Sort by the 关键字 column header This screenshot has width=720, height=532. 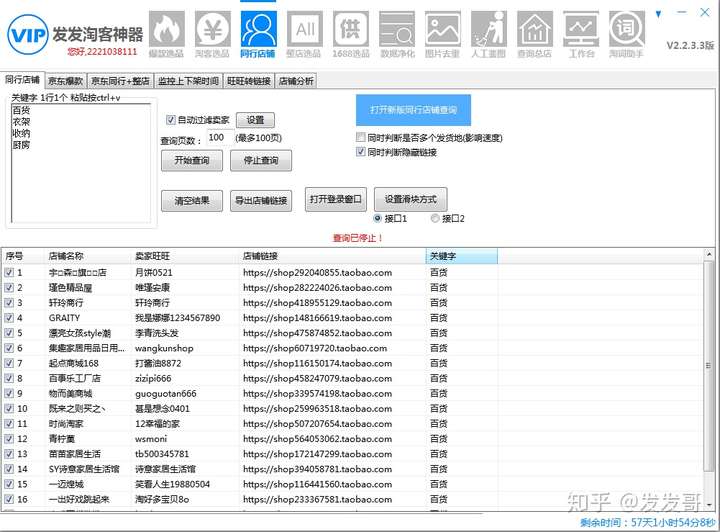pos(461,256)
